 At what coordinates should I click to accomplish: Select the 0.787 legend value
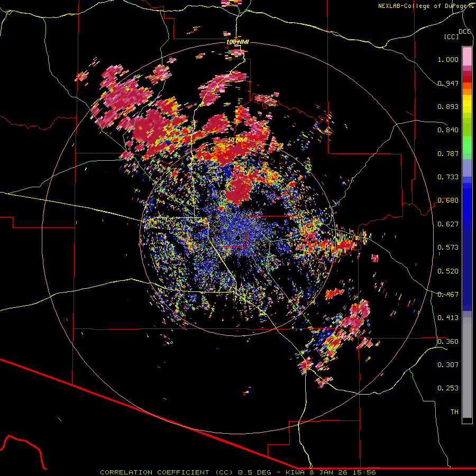coord(448,153)
